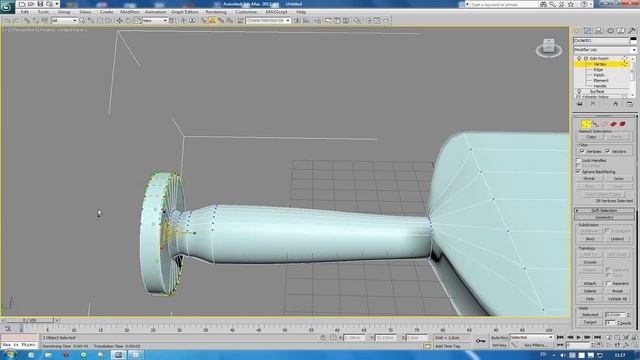Select Element sub-object red icon
The width and height of the screenshot is (640, 360).
pyautogui.click(x=622, y=124)
